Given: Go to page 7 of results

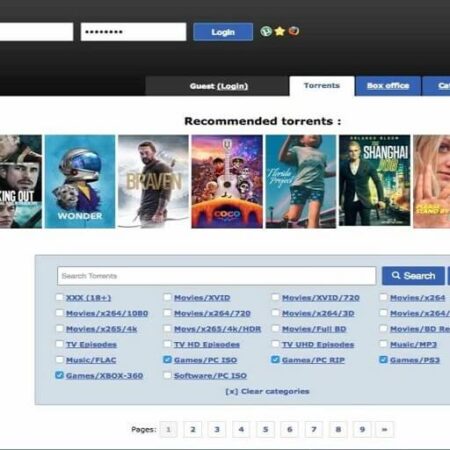Looking at the screenshot, I should [314, 429].
